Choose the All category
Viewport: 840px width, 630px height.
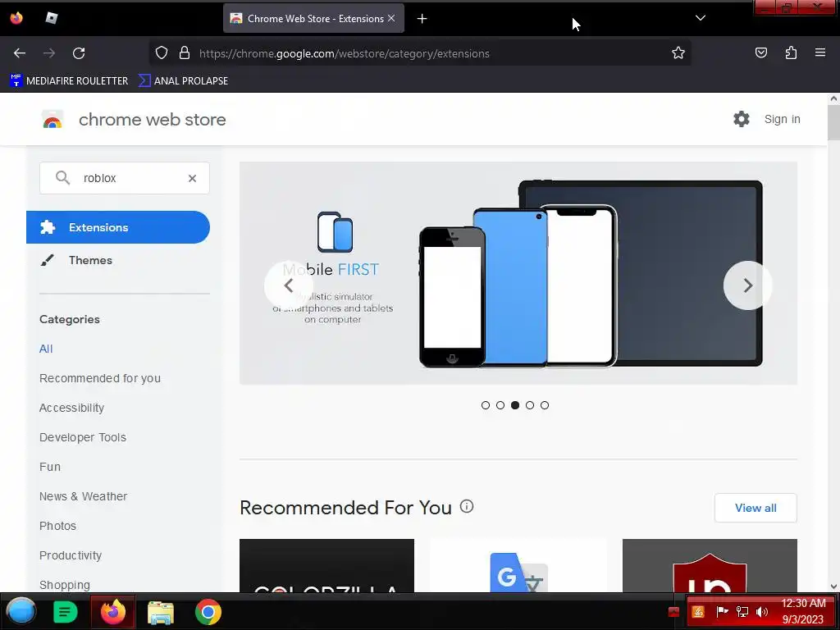click(x=46, y=349)
